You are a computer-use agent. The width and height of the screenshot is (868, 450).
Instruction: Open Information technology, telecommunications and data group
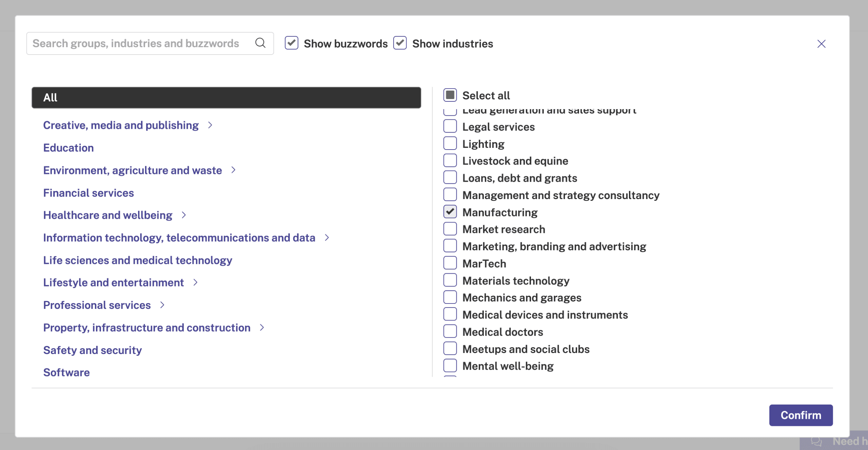179,237
